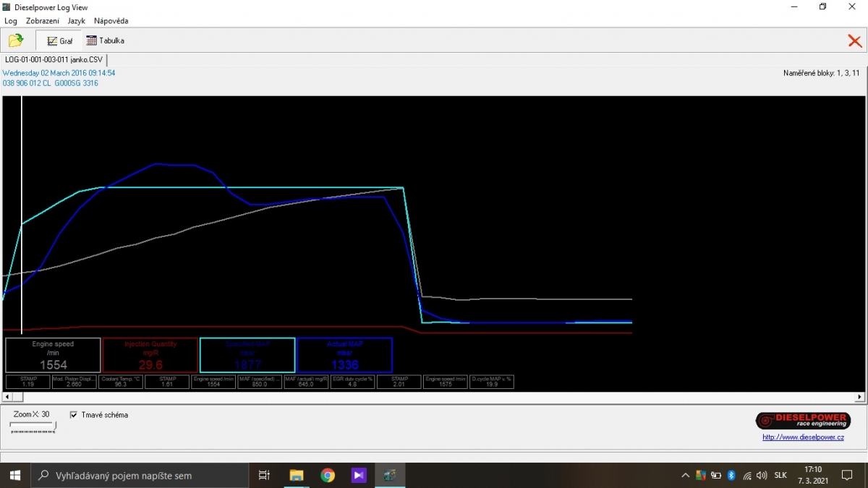This screenshot has height=488, width=868.
Task: Click the EGR duty cycle % box
Action: point(352,382)
